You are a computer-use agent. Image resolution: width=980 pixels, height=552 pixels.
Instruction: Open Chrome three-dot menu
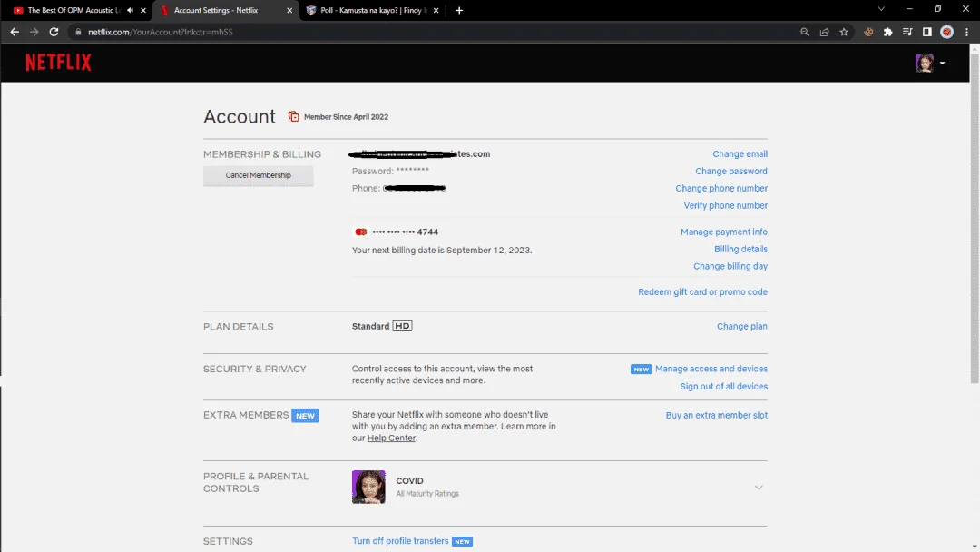(x=966, y=32)
